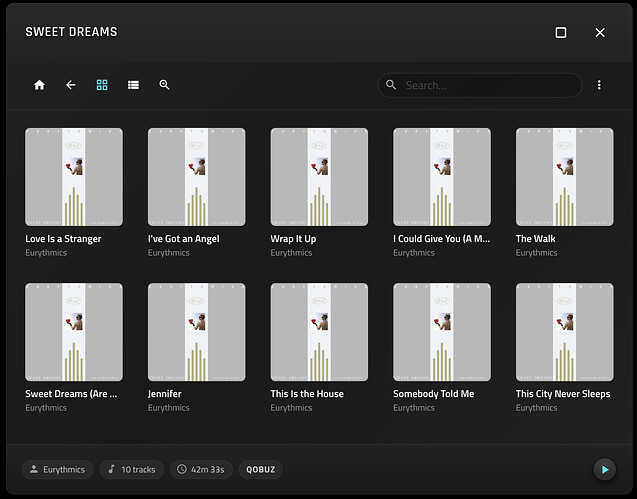Open I Could Give You cover thumbnail

(x=442, y=177)
